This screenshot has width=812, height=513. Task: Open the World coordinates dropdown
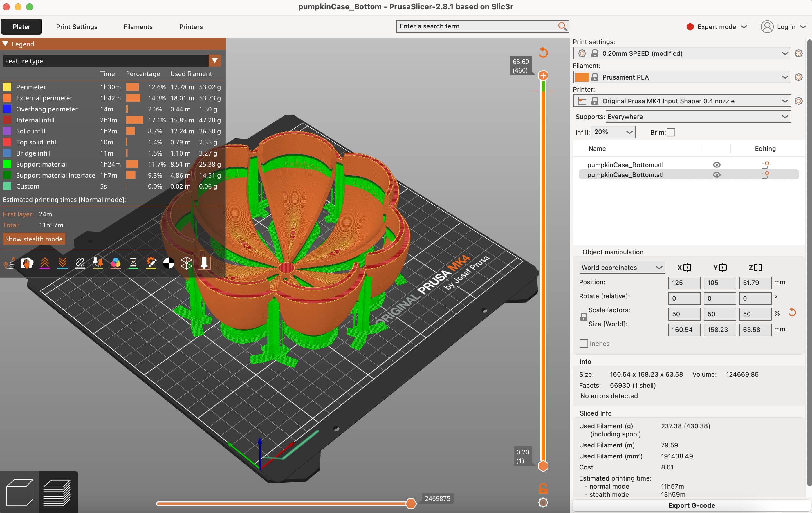coord(622,267)
